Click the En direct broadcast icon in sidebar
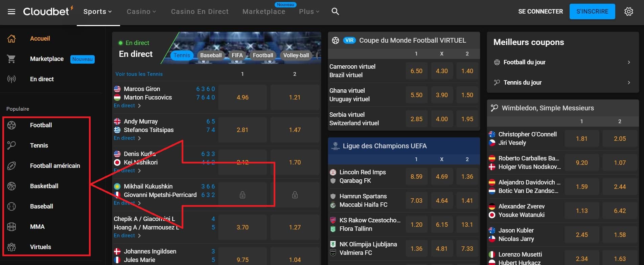This screenshot has width=644, height=265. [x=11, y=79]
